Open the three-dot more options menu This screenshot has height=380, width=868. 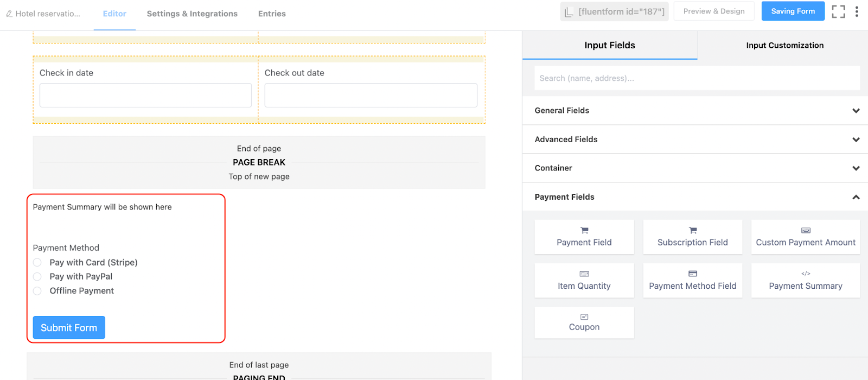(x=857, y=11)
